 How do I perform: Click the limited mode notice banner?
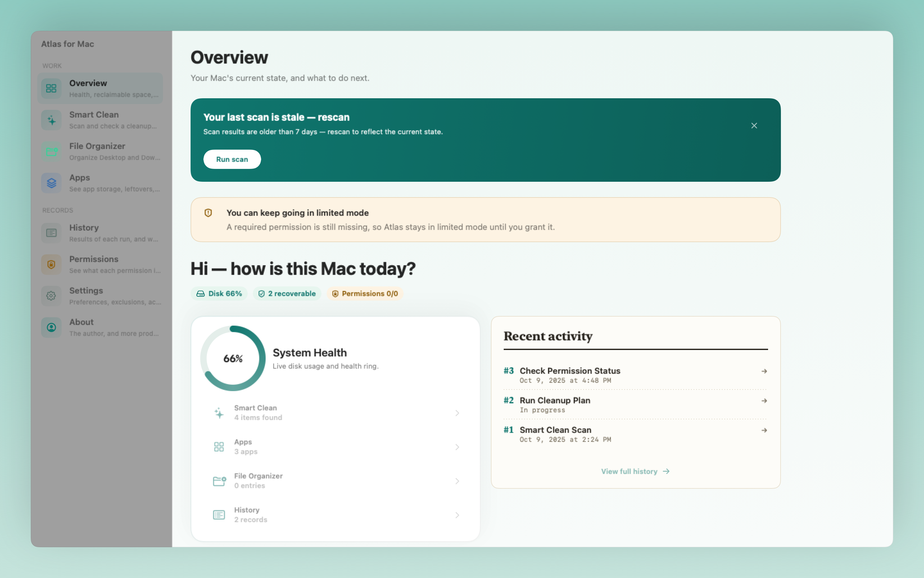[485, 219]
